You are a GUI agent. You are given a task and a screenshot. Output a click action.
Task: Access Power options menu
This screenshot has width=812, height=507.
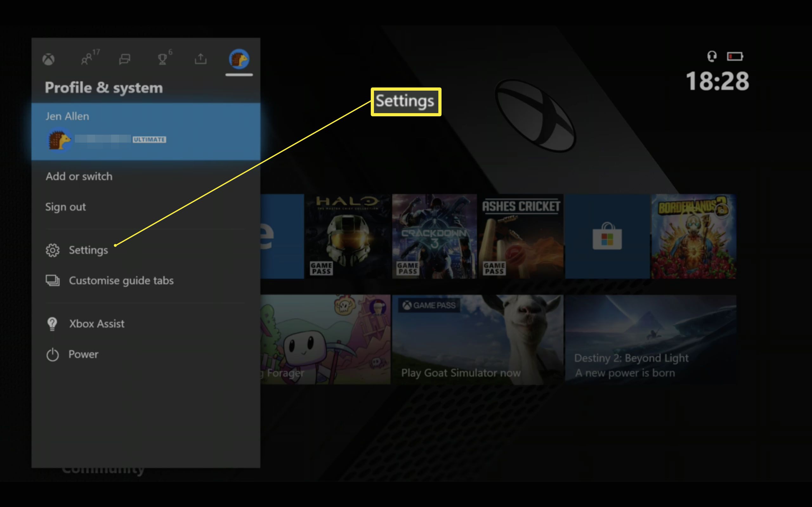click(x=83, y=354)
